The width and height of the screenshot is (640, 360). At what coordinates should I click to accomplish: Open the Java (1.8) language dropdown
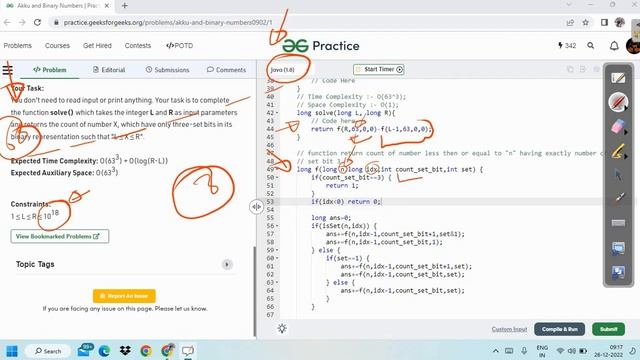click(x=283, y=70)
